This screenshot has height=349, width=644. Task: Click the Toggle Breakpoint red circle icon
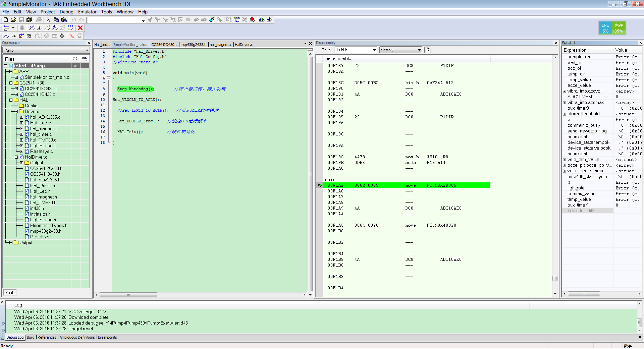(252, 20)
